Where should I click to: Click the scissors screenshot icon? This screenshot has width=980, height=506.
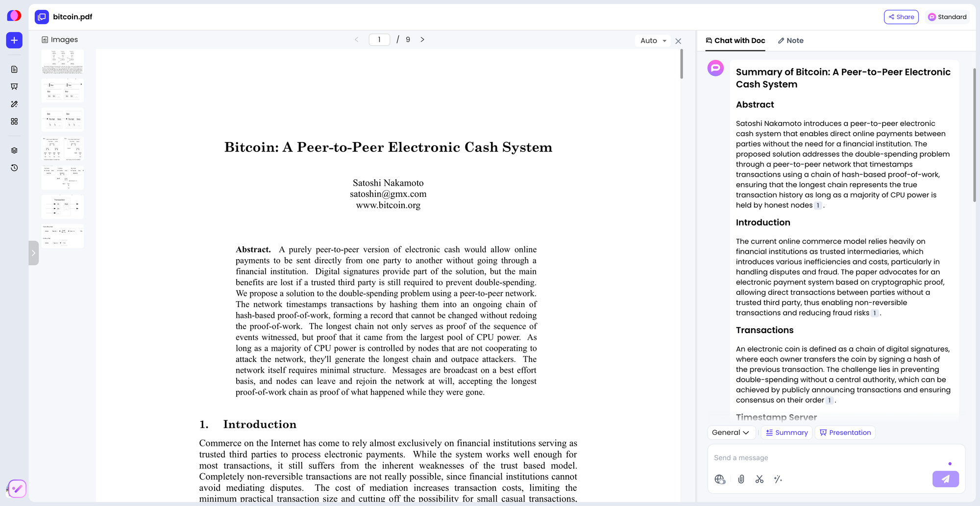click(759, 480)
